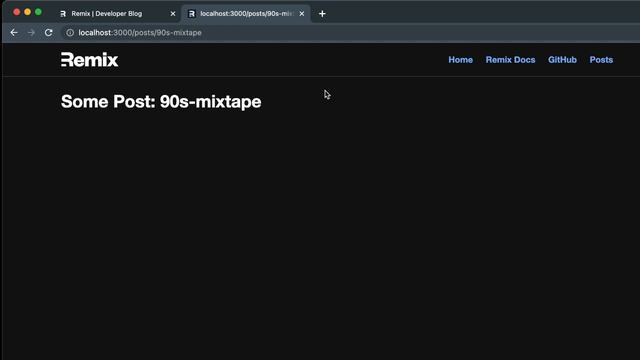Viewport: 640px width, 360px height.
Task: Open the Remix Docs link
Action: [510, 60]
